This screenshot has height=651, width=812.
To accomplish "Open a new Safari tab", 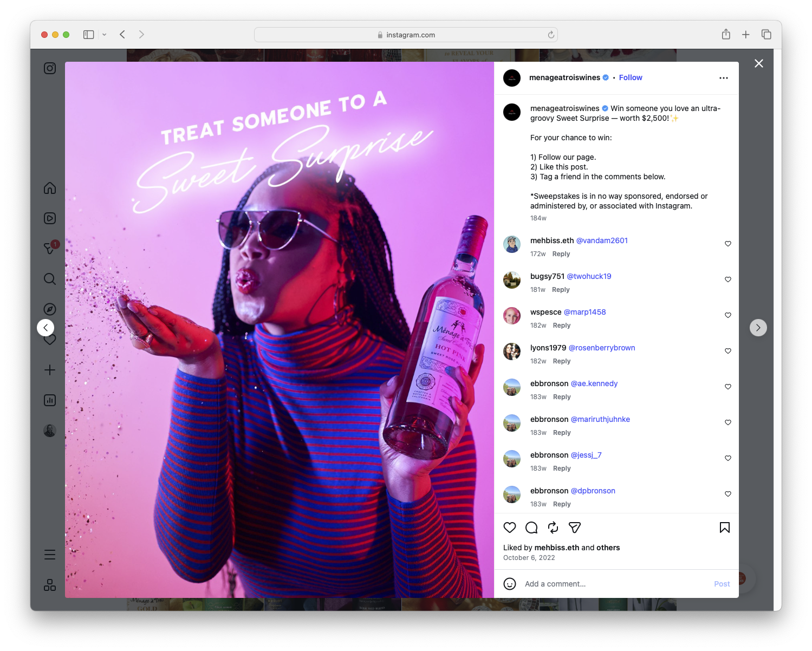I will [x=746, y=34].
